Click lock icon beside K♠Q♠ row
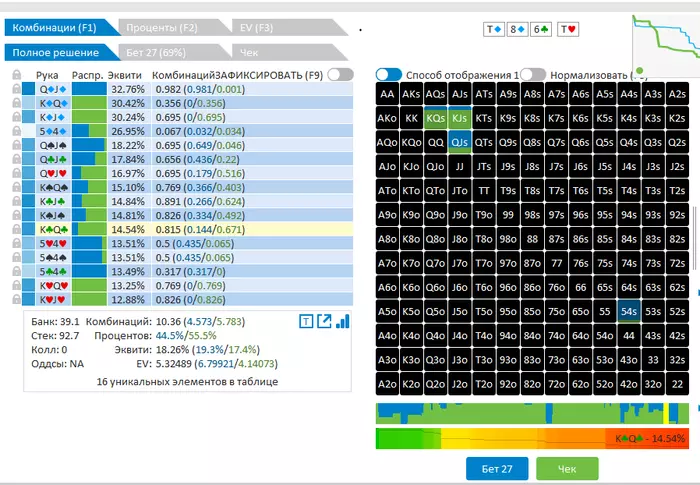Screen dimensions: 700x485 coord(16,187)
